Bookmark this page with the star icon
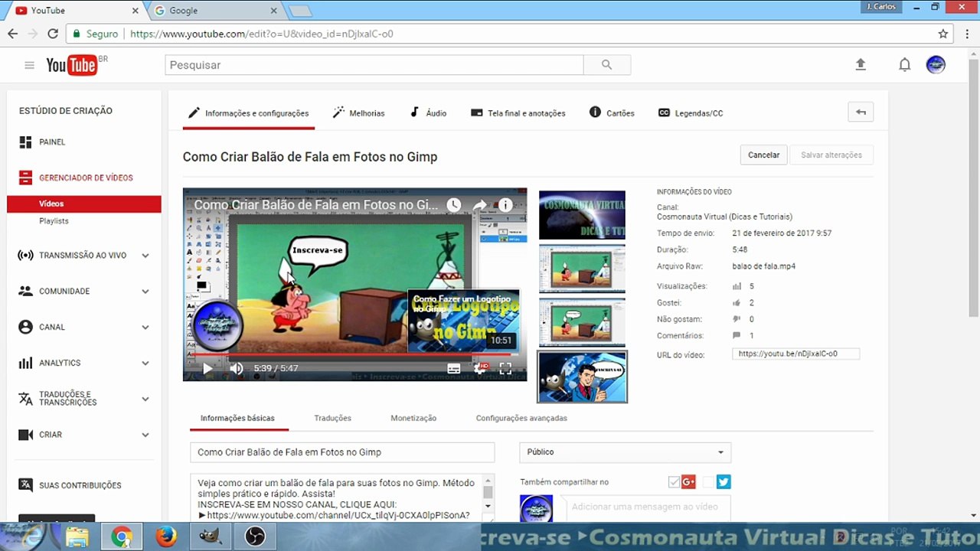 [x=943, y=34]
